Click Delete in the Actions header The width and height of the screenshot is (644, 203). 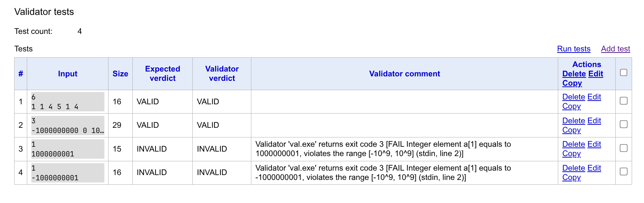click(574, 74)
